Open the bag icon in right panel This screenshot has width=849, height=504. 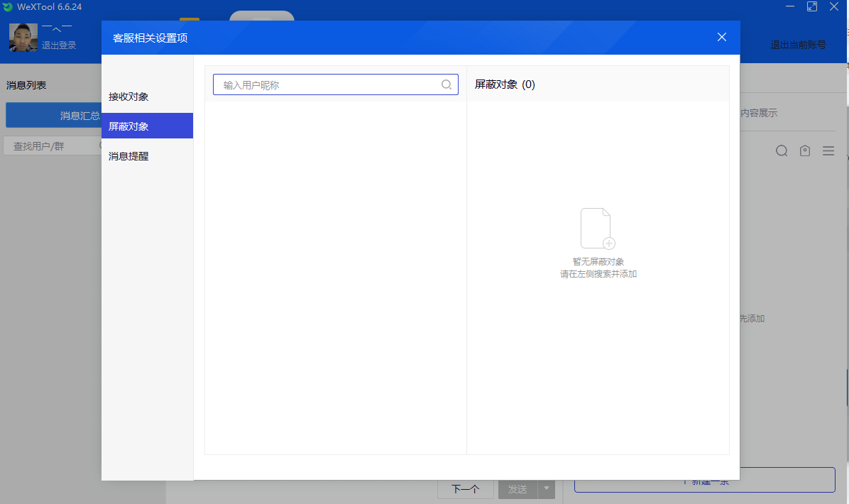click(x=805, y=150)
